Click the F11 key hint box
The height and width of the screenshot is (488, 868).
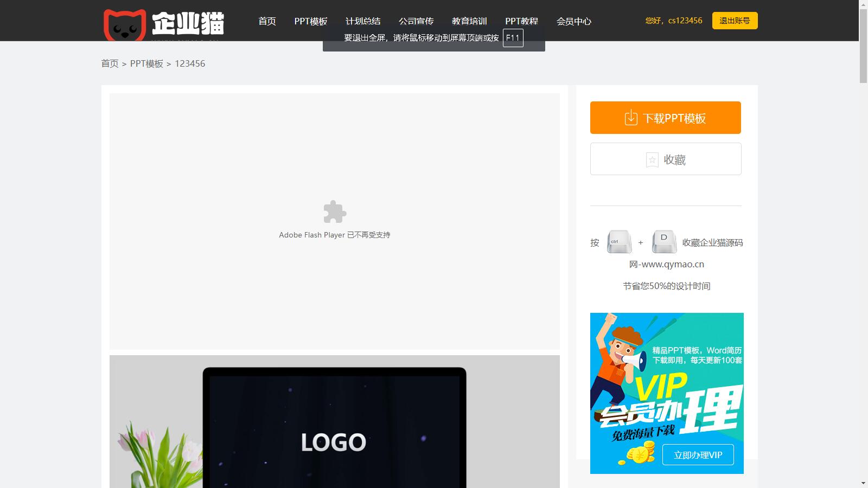coord(513,38)
